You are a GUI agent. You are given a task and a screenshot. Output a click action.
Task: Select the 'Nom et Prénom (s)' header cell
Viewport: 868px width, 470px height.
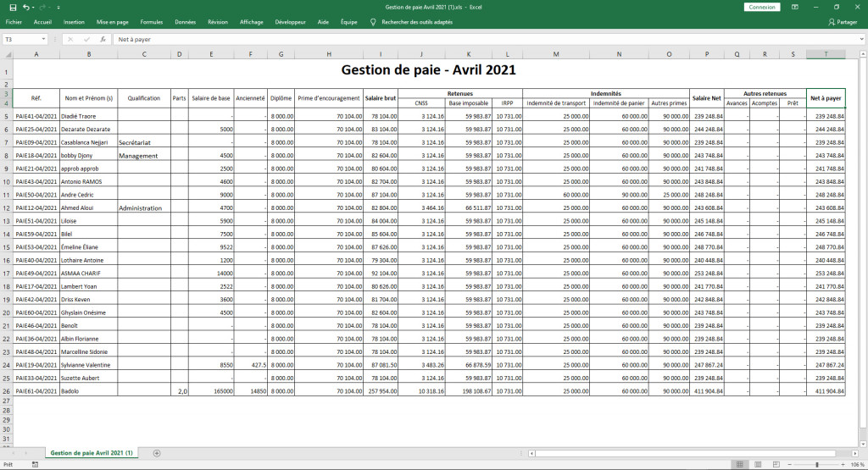[x=88, y=98]
